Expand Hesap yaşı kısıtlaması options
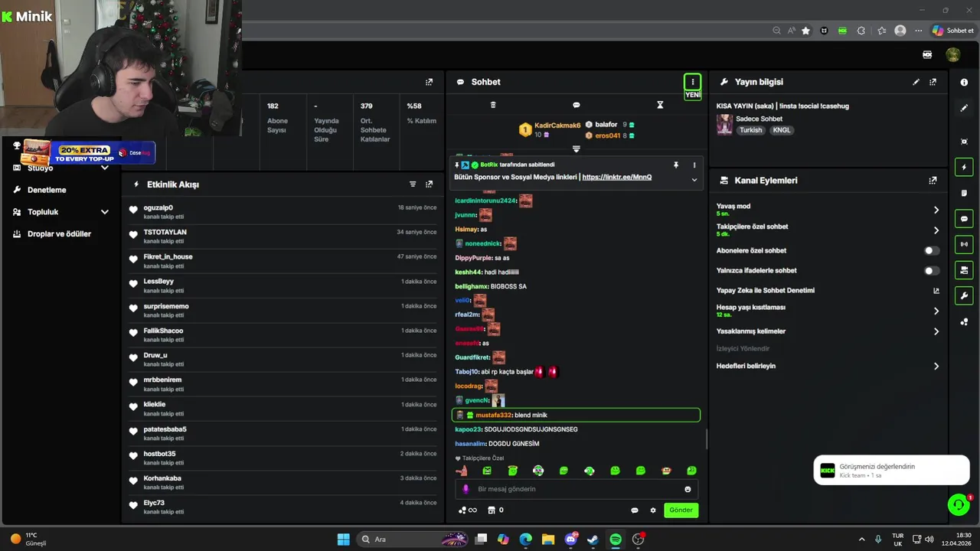 point(936,311)
